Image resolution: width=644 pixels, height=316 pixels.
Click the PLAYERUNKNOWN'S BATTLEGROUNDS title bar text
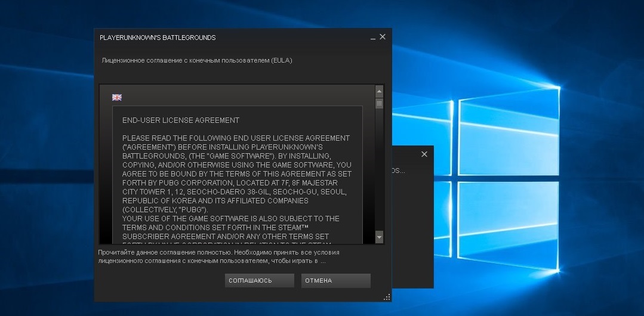pos(158,38)
